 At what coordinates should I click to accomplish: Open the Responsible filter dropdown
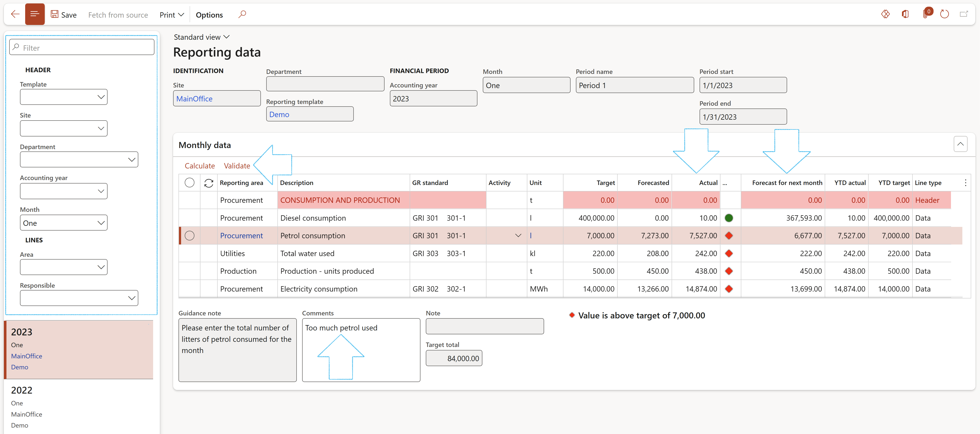point(132,298)
